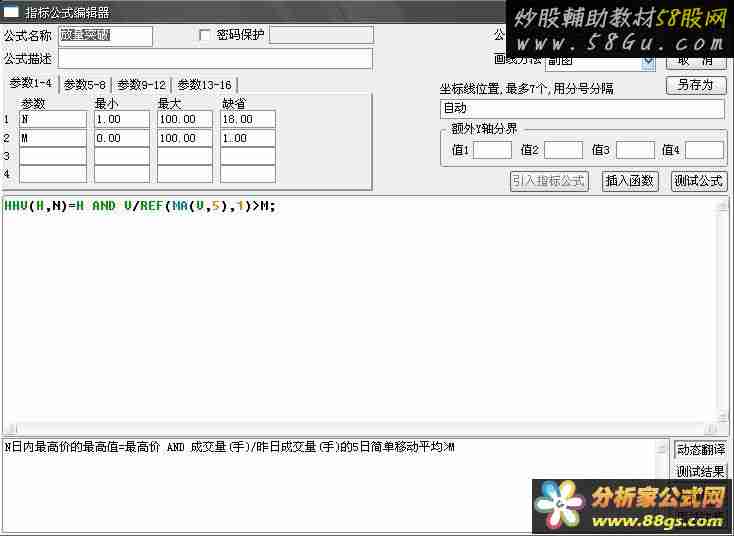Click parameter 1 maximum field 100.00

click(x=184, y=119)
